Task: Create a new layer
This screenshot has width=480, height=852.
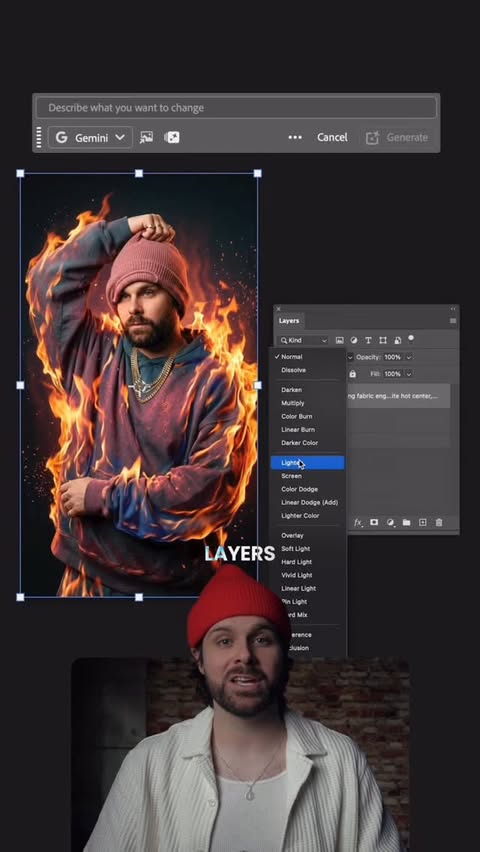Action: coord(422,523)
